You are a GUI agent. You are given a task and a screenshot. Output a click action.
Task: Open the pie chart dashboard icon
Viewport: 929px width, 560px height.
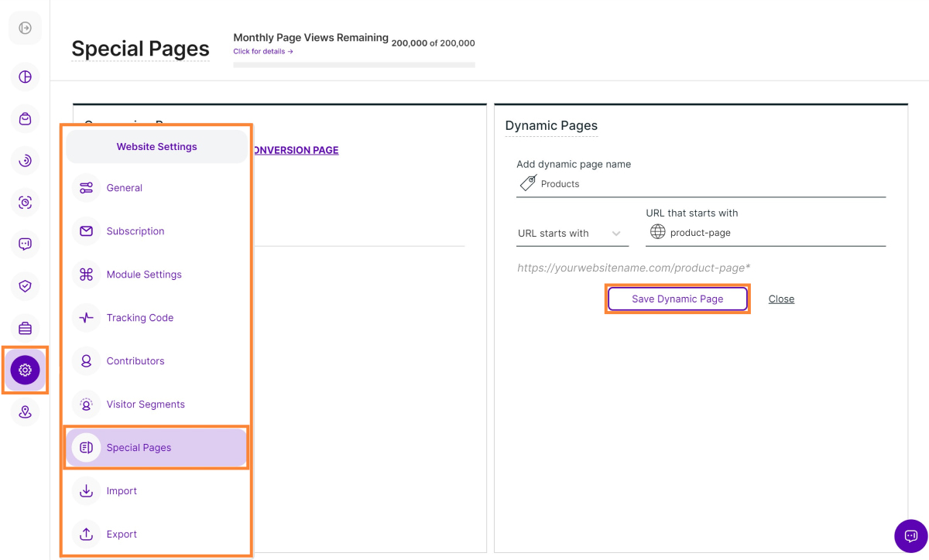(x=25, y=77)
